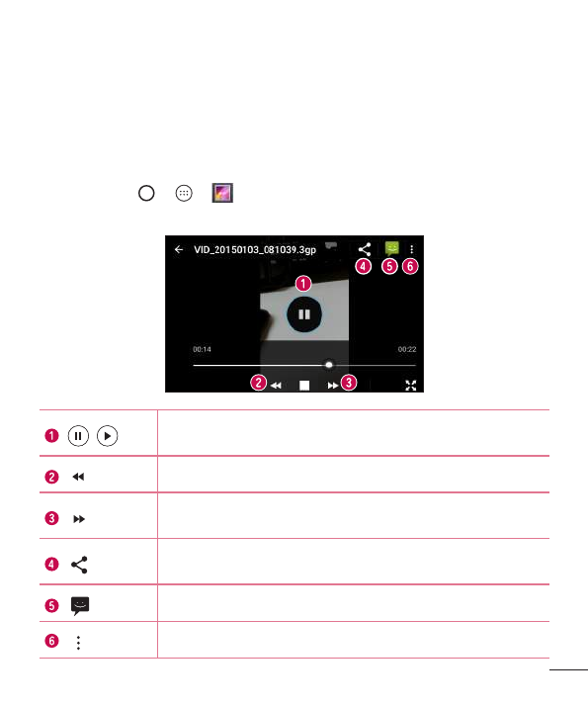This screenshot has height=706, width=588.
Task: Tap the fast-forward button in player
Action: [333, 386]
